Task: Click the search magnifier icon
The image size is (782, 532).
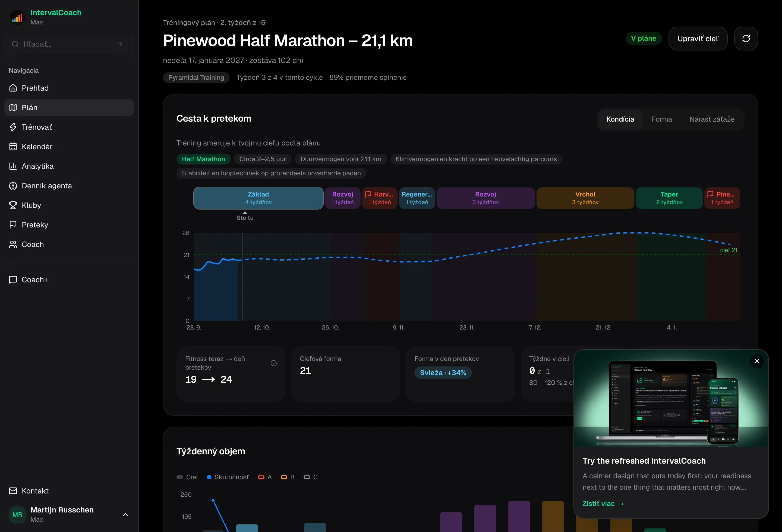Action: tap(15, 44)
